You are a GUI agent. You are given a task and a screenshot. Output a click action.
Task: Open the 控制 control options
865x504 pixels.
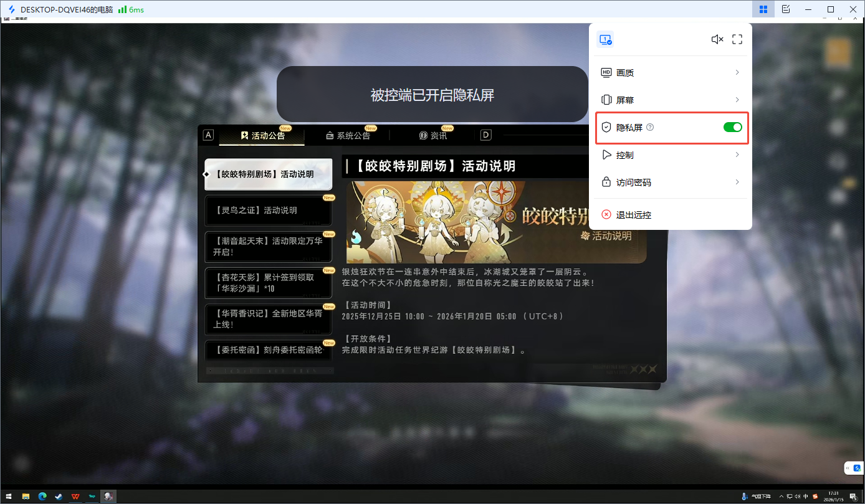coord(672,155)
